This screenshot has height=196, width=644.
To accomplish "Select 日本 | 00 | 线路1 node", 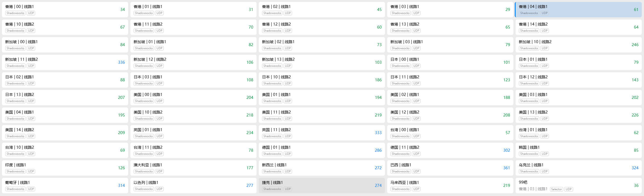I will pyautogui.click(x=450, y=62).
